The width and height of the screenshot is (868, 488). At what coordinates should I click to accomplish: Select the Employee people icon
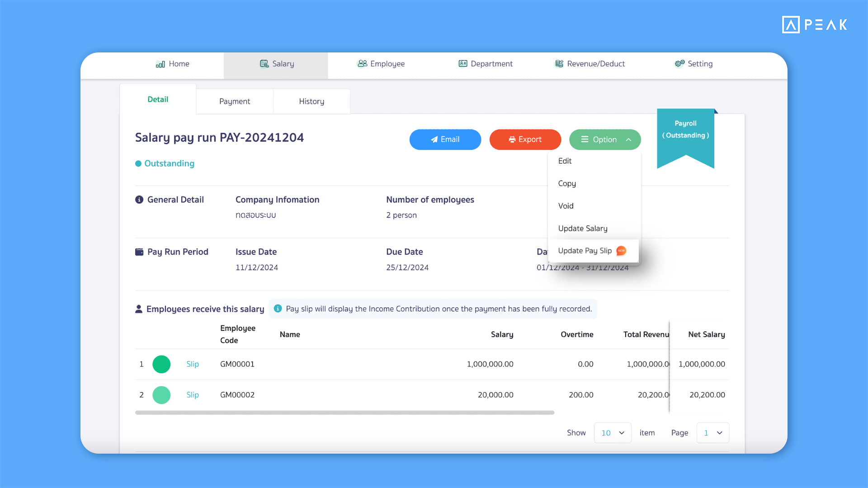coord(362,64)
